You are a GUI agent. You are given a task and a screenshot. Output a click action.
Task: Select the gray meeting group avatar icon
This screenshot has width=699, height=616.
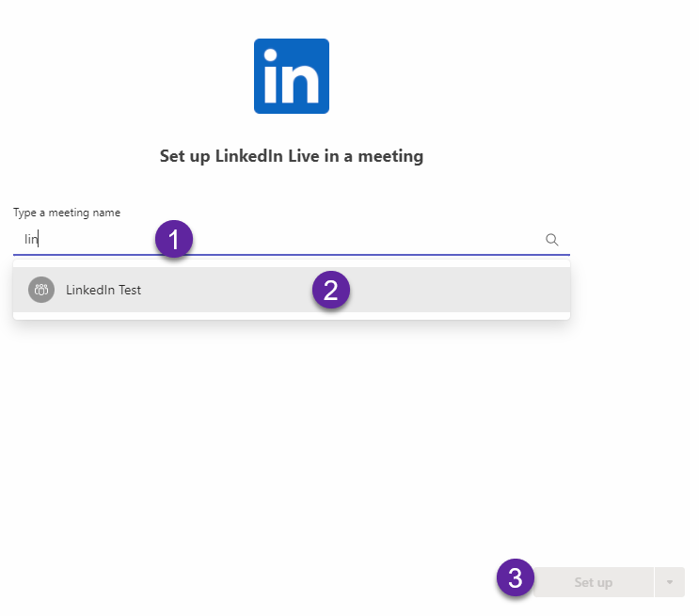point(41,290)
